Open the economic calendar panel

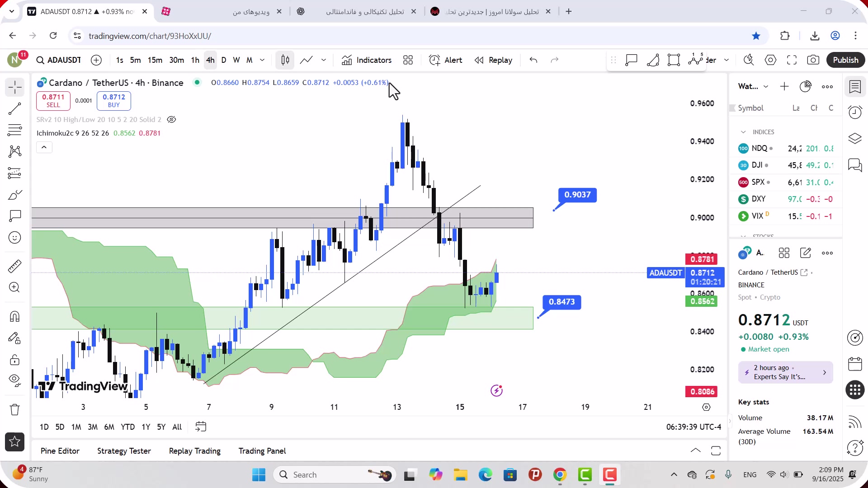point(855,364)
